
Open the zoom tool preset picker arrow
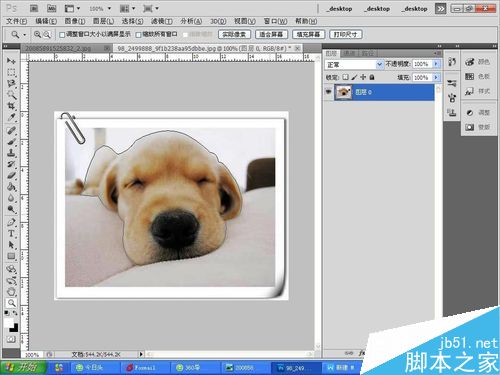click(24, 34)
